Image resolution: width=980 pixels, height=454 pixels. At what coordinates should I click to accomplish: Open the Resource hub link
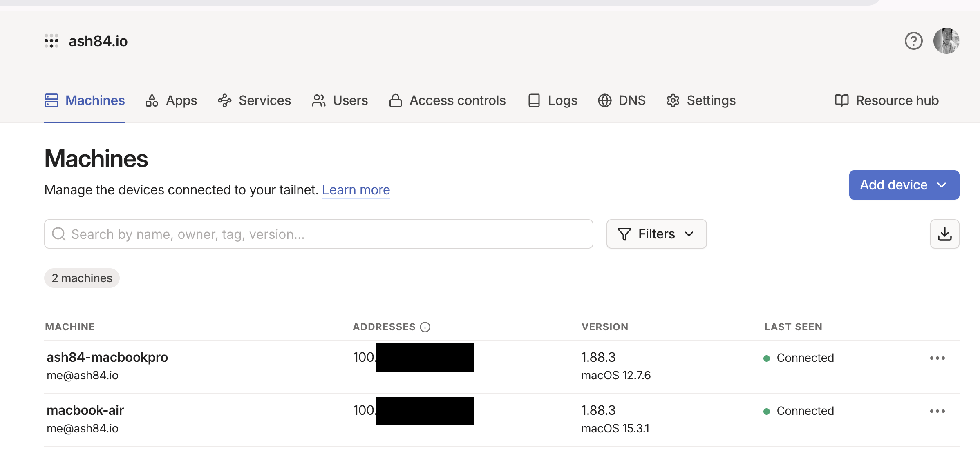tap(887, 100)
